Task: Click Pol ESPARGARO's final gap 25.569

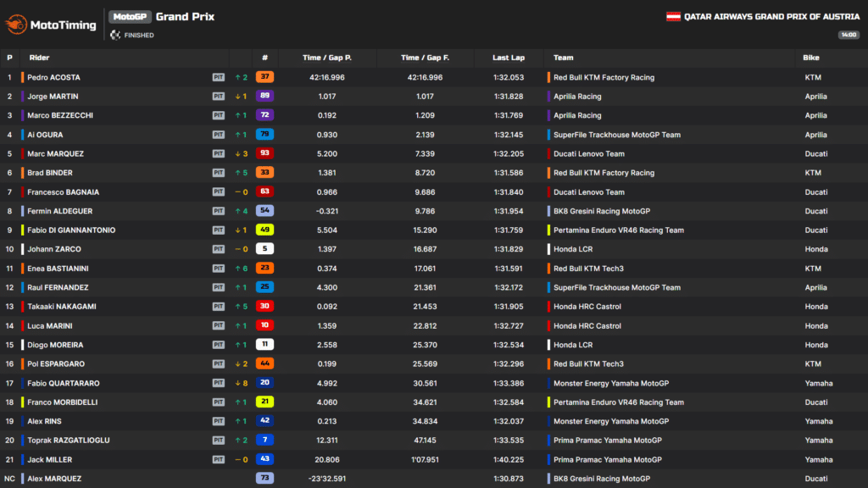Action: (426, 364)
